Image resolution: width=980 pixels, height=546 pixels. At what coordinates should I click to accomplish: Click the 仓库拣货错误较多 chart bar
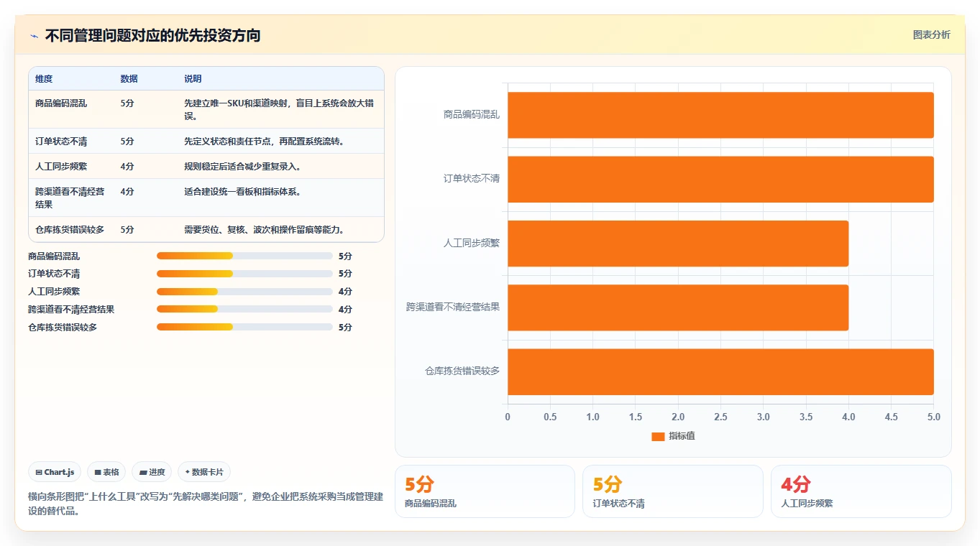[720, 371]
